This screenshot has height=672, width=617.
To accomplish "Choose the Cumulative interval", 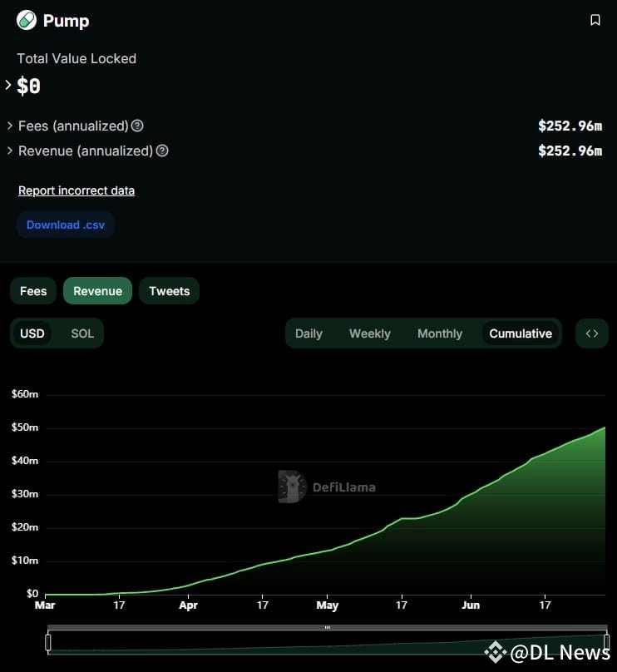I will [x=521, y=334].
